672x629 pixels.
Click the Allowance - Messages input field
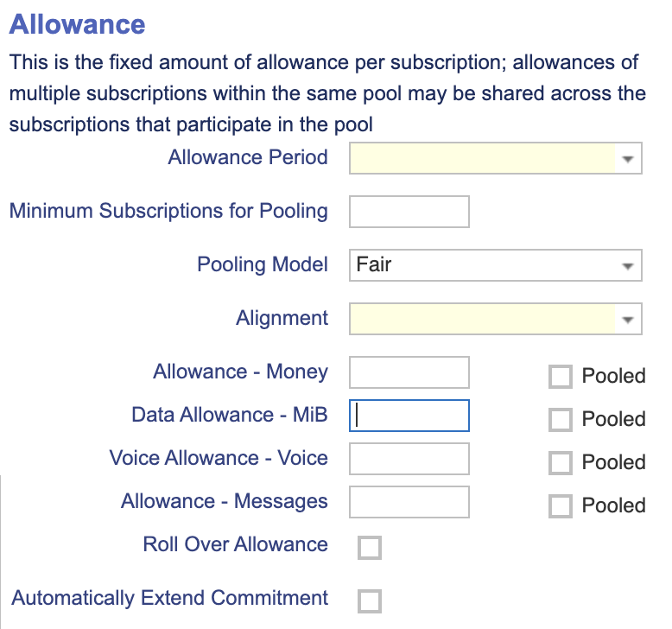click(409, 502)
